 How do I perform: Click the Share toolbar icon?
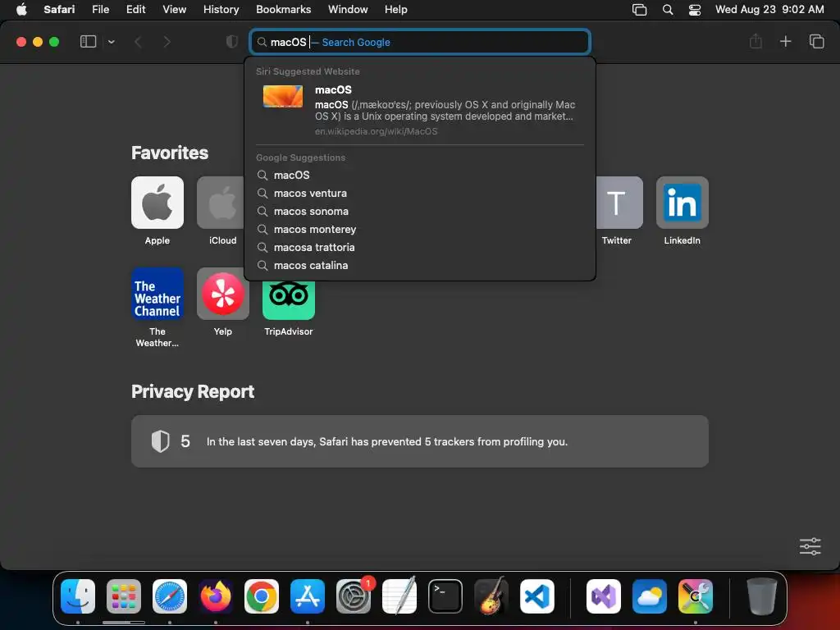click(756, 41)
